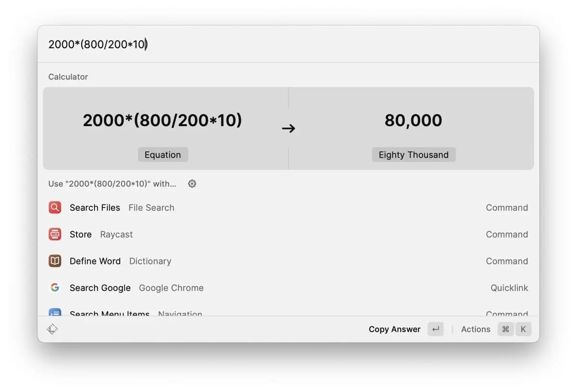Click the Google Chrome subtitle text
This screenshot has height=392, width=577.
[171, 288]
